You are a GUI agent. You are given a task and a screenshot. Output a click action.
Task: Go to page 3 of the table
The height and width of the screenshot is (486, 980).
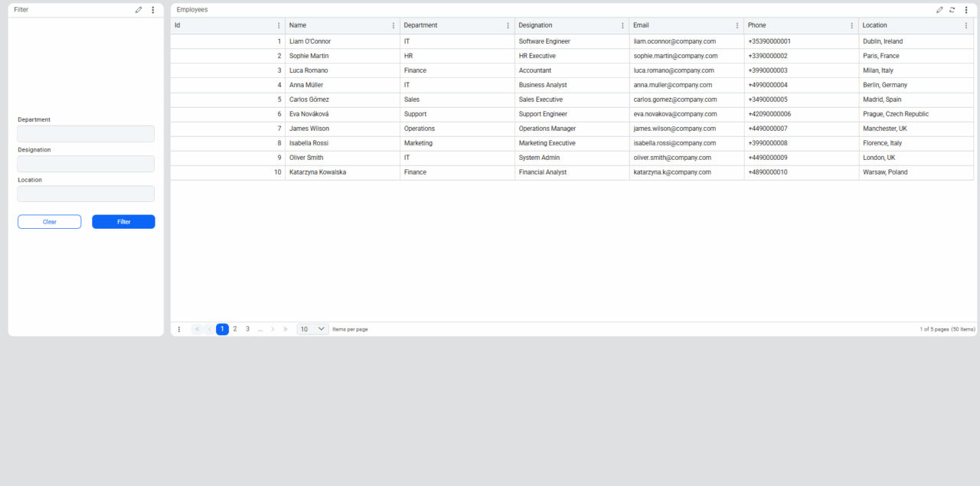[247, 329]
